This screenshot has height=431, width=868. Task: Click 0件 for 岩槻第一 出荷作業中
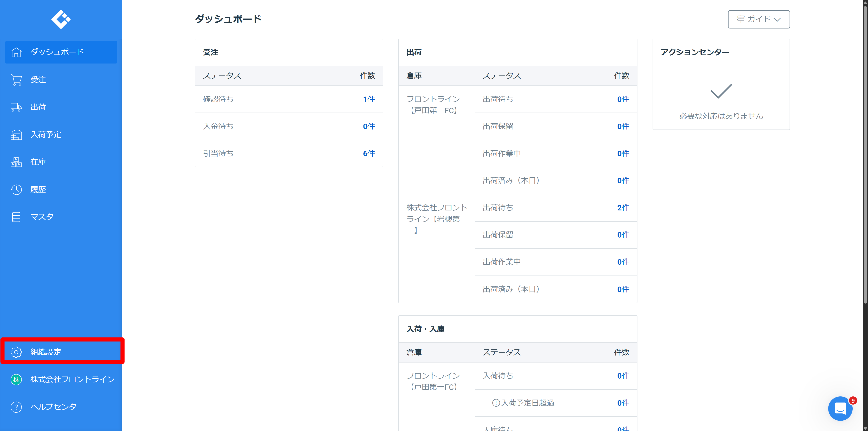623,262
